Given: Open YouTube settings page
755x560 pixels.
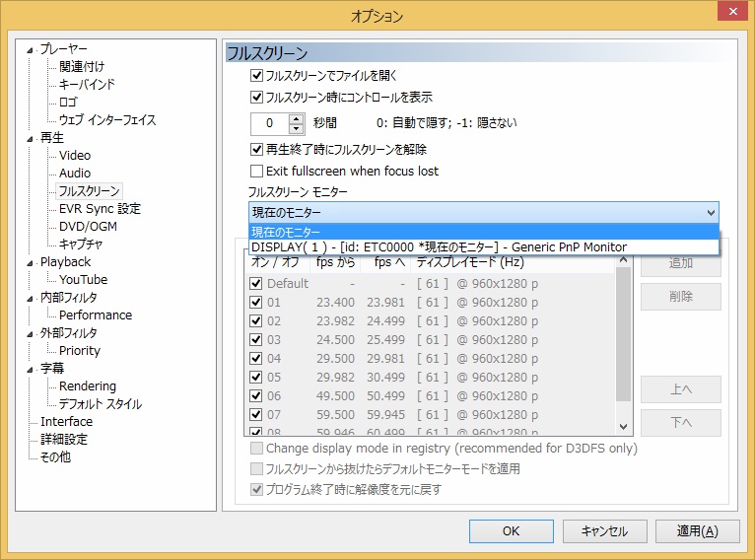Looking at the screenshot, I should pos(83,279).
